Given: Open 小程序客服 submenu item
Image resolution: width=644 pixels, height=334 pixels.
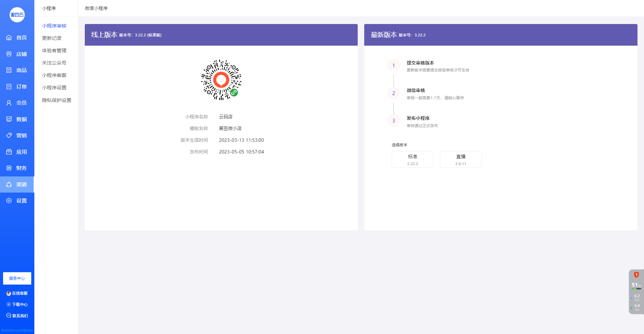Looking at the screenshot, I should coord(54,75).
